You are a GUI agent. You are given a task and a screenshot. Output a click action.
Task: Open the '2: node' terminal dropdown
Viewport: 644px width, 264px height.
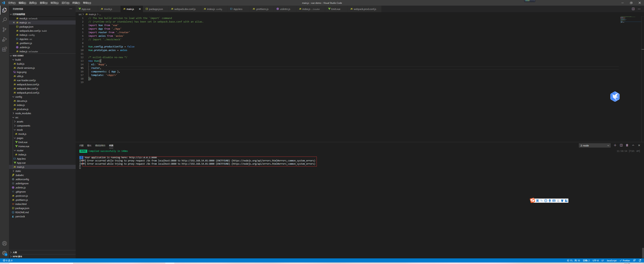point(595,145)
